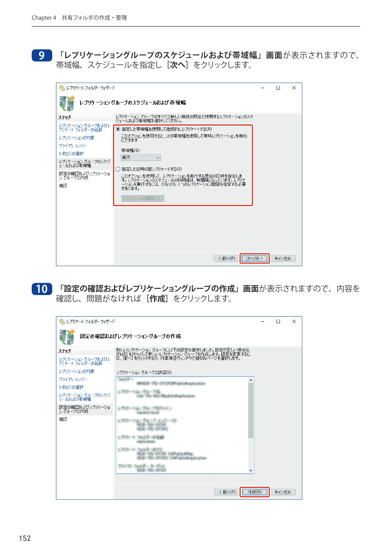The image size is (392, 554).
Task: Select continuous replication with specified bandwidth radio
Action: tap(118, 129)
